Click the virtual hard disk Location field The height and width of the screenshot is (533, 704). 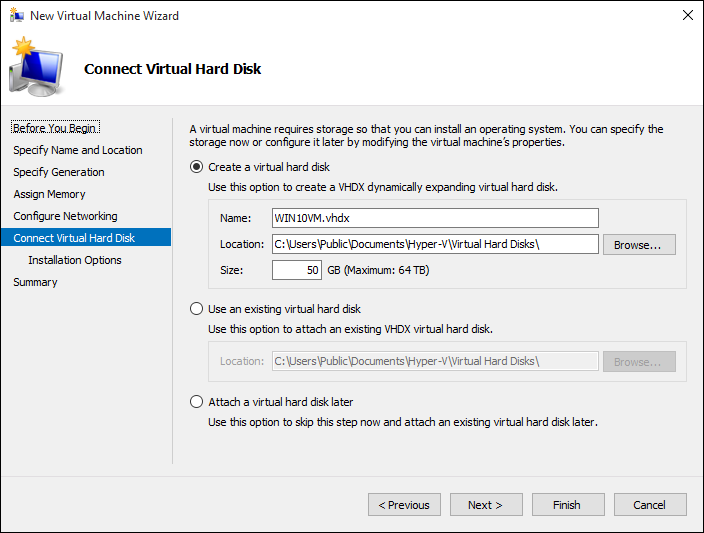(x=434, y=244)
